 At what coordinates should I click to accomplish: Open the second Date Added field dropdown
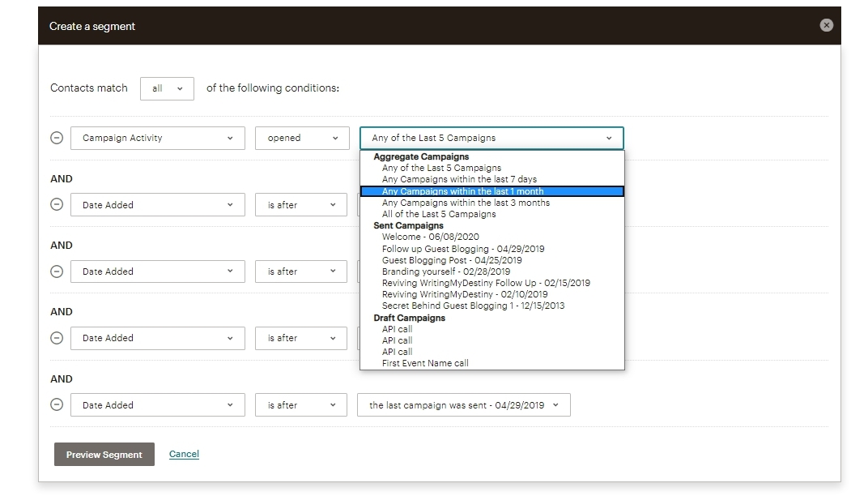pos(158,272)
